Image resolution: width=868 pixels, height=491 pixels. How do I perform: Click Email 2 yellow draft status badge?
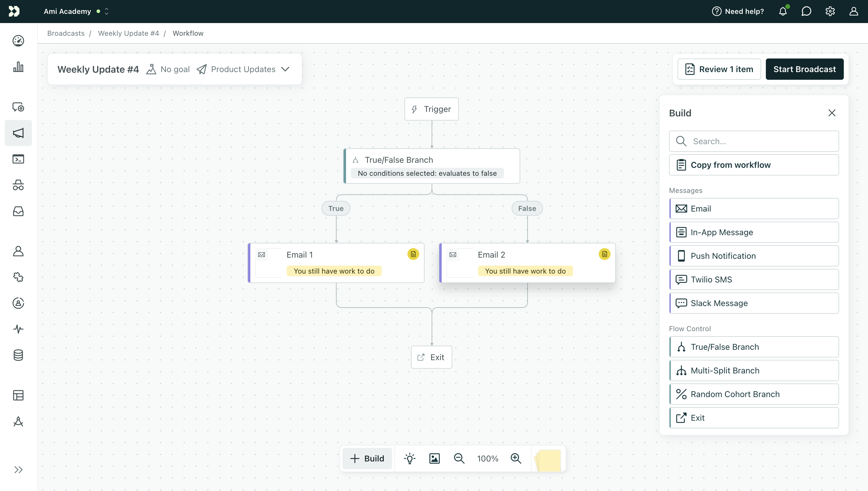tap(605, 254)
